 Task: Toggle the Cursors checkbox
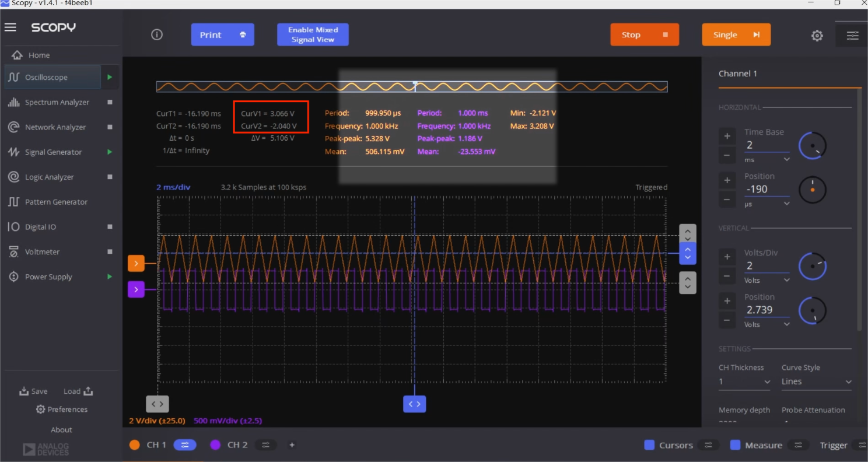649,445
